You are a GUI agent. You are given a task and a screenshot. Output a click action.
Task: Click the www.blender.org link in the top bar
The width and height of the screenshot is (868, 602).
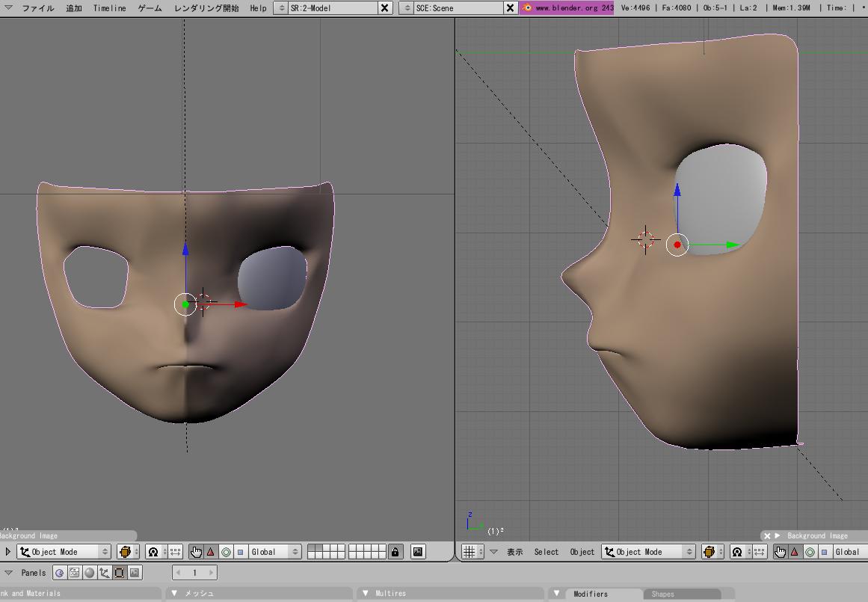pyautogui.click(x=567, y=8)
